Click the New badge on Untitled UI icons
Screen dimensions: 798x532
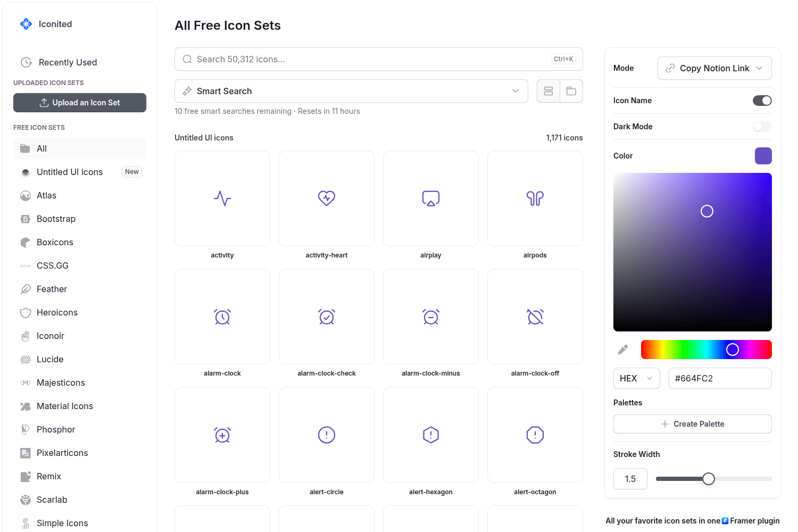point(132,172)
